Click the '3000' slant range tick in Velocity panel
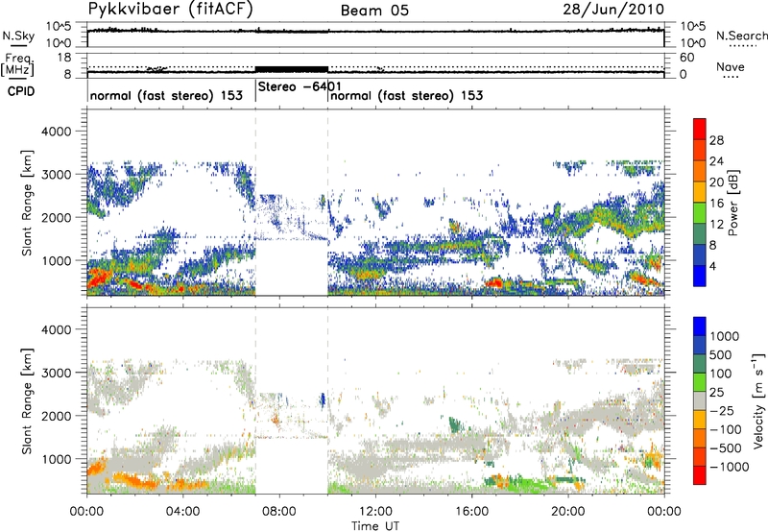The height and width of the screenshot is (532, 768). 56,373
